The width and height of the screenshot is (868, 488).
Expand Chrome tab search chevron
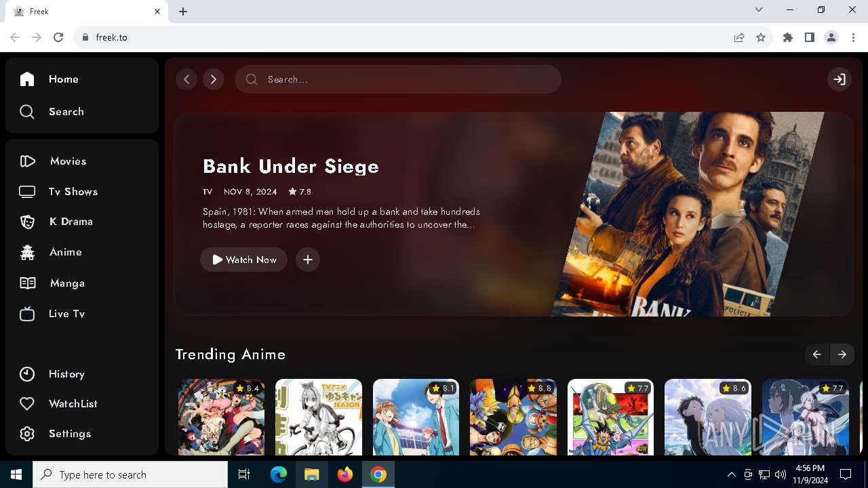[759, 9]
